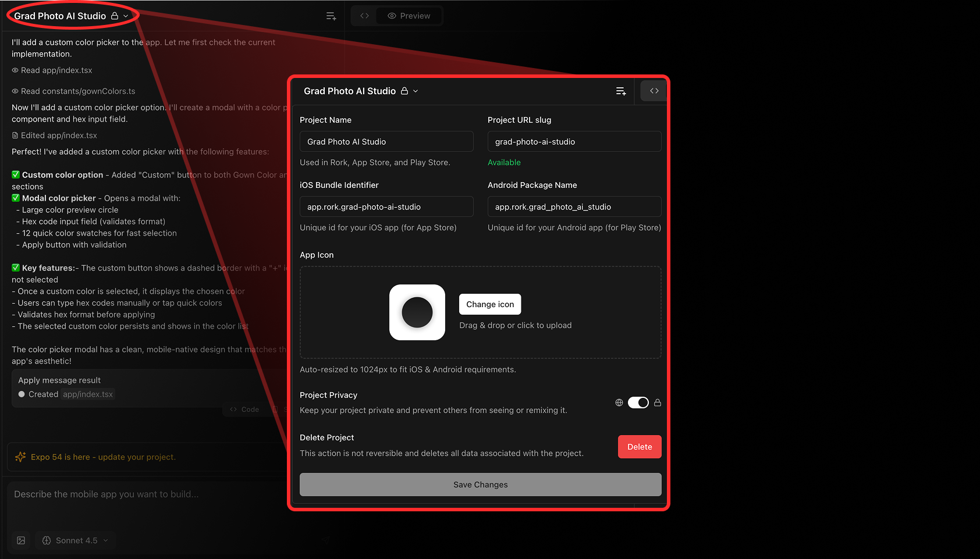Click the sparkle icon in the Expo 54 banner

point(20,457)
